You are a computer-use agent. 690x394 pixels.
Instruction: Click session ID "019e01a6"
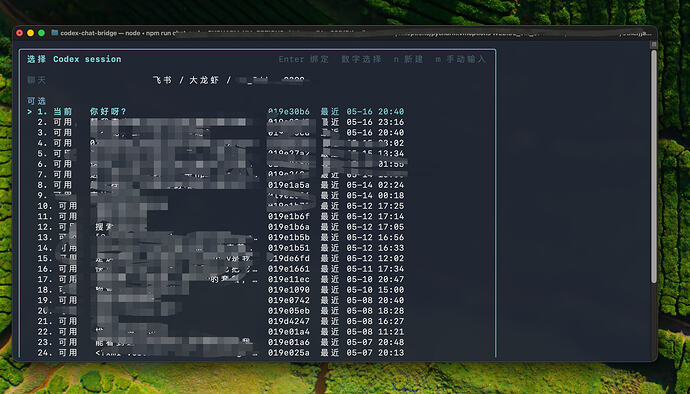point(289,342)
